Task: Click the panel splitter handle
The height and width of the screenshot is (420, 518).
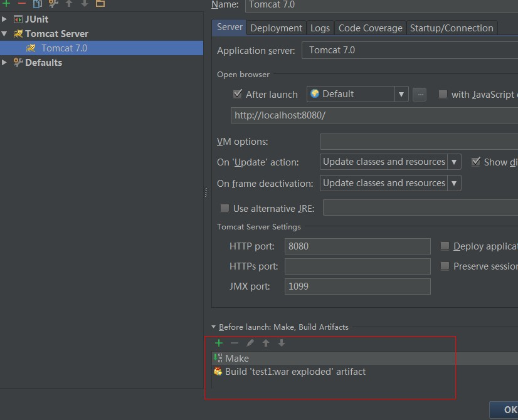Action: [x=206, y=192]
